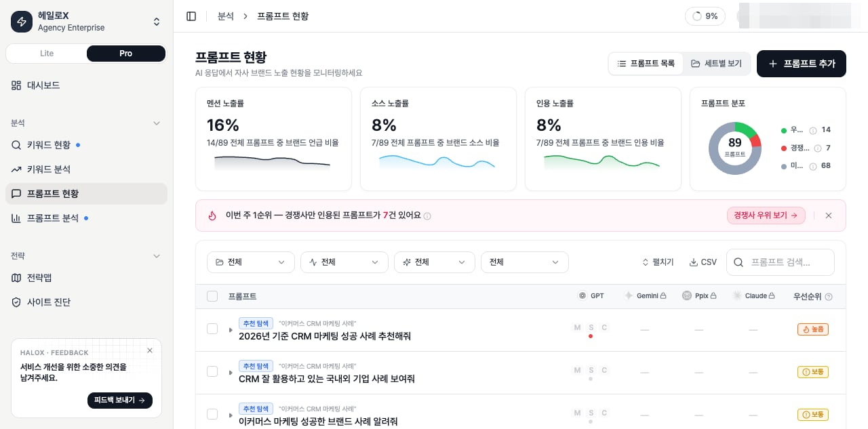Open the folder filter dropdown 전체
Viewport: 868px width, 429px height.
[251, 262]
